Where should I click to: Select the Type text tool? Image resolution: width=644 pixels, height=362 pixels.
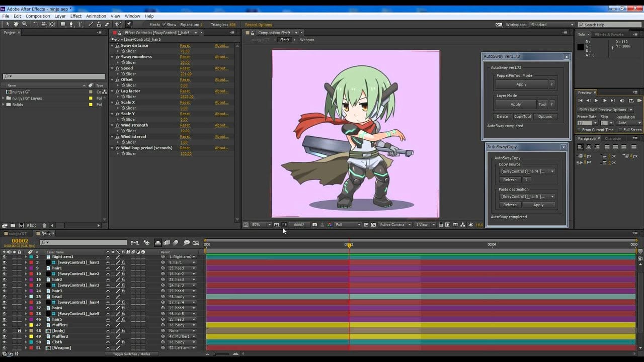pos(79,24)
